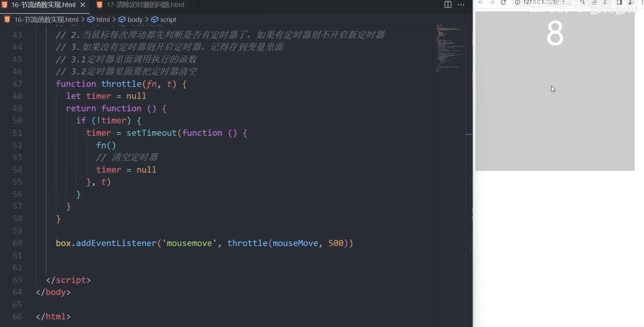The image size is (644, 327).
Task: Click comment '// 3.1定时器里面调用执行的函数'
Action: (x=126, y=59)
